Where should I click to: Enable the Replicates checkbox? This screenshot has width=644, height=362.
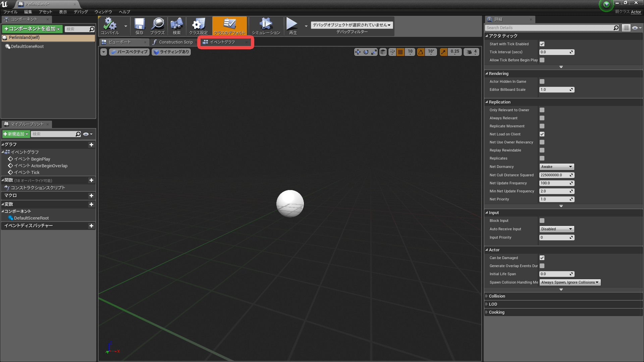(542, 158)
